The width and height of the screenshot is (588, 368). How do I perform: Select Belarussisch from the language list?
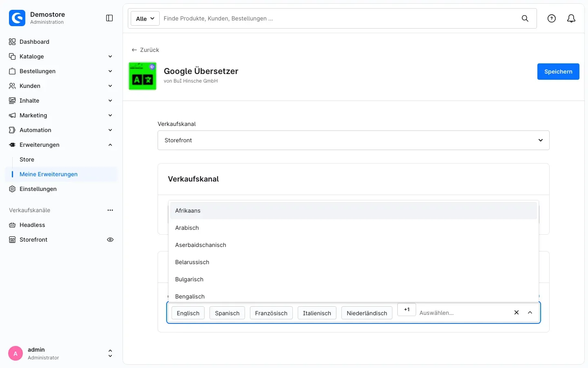click(354, 262)
